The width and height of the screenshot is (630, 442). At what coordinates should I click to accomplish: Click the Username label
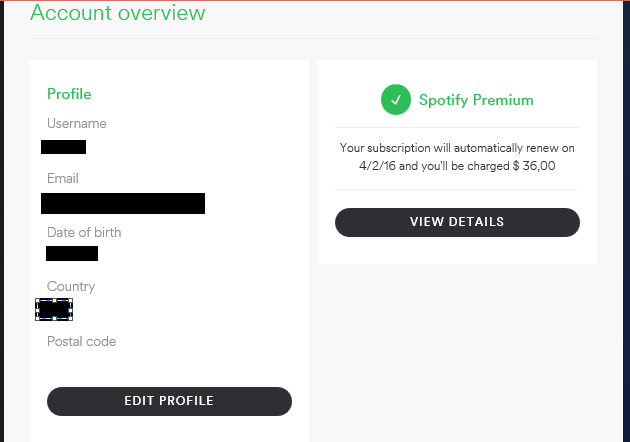(77, 123)
